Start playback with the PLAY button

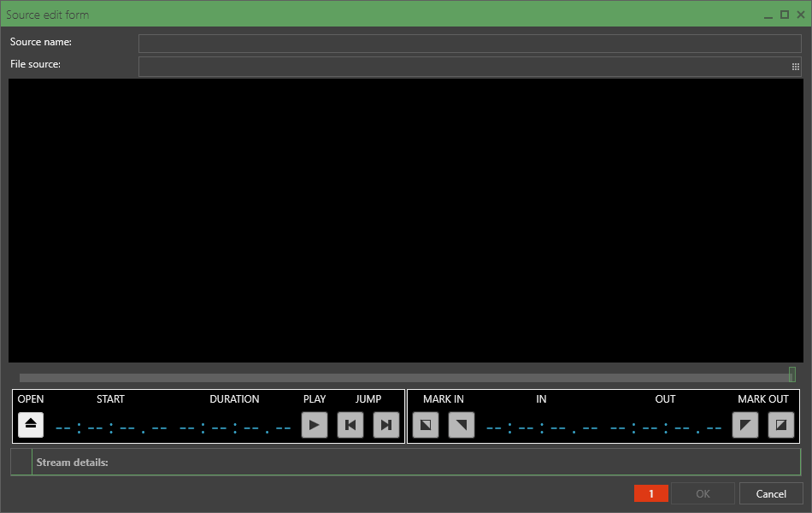315,425
